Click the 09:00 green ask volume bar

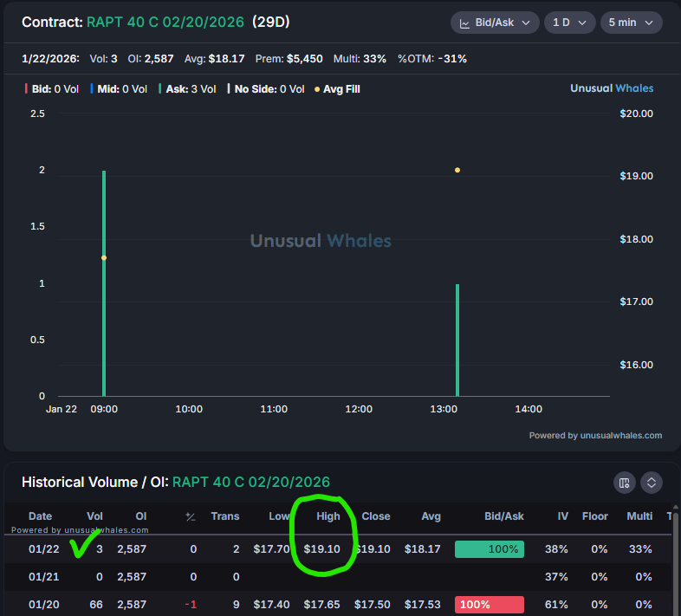point(104,283)
